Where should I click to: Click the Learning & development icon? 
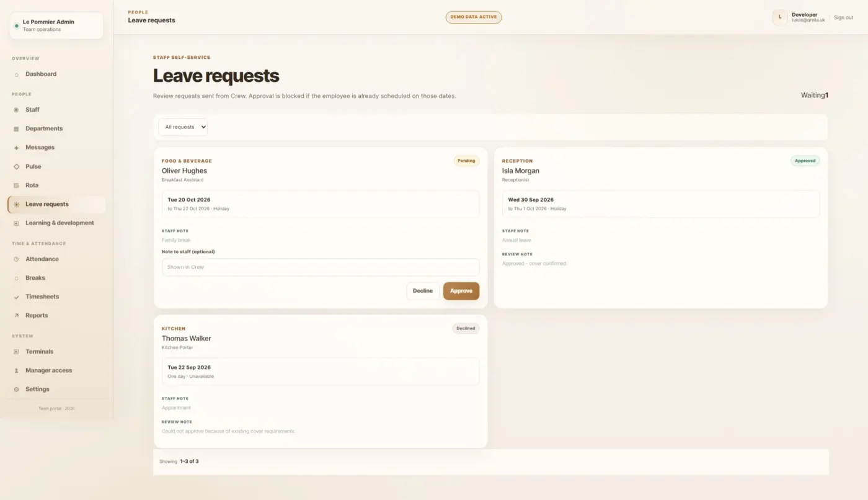[16, 223]
